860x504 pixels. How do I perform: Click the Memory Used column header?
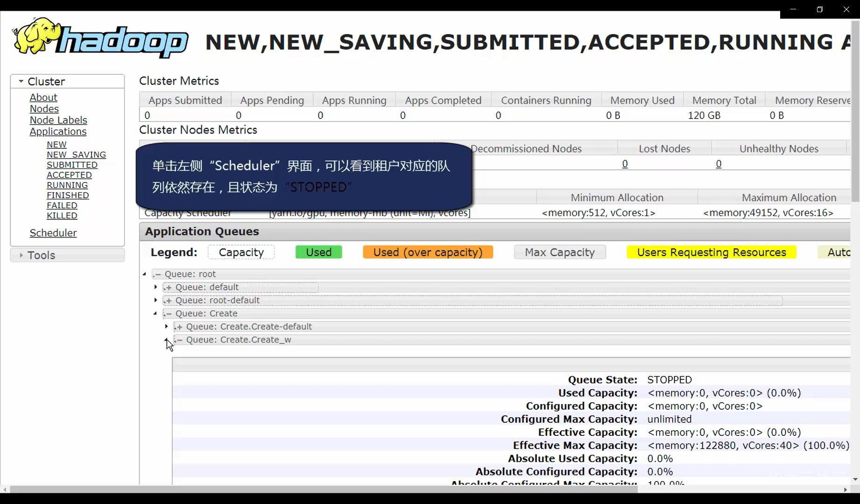[x=642, y=100]
